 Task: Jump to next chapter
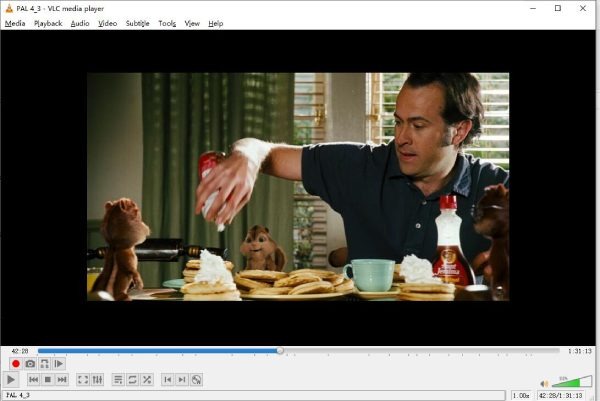(182, 380)
